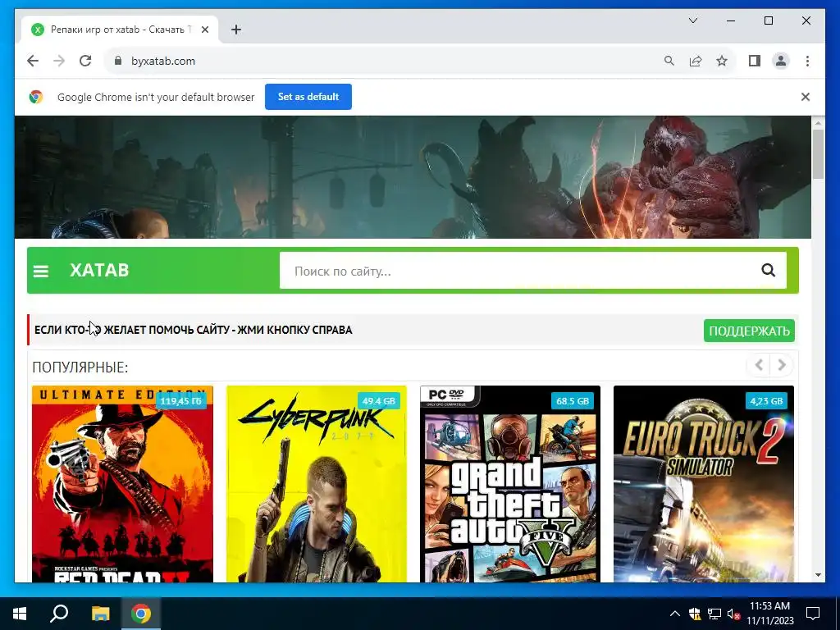Dismiss the default browser notification bar
Image resolution: width=840 pixels, height=630 pixels.
[x=806, y=97]
